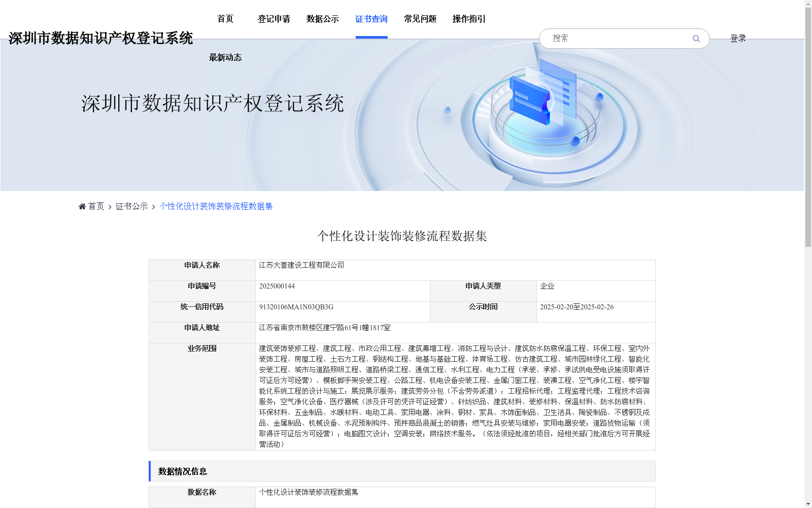This screenshot has height=508, width=812.
Task: Click the 公示时间 label cell
Action: click(x=483, y=312)
